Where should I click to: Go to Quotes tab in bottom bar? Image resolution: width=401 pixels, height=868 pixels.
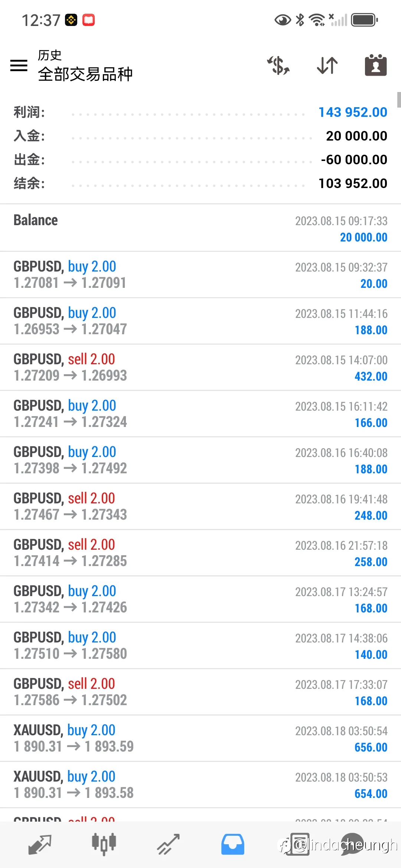40,845
